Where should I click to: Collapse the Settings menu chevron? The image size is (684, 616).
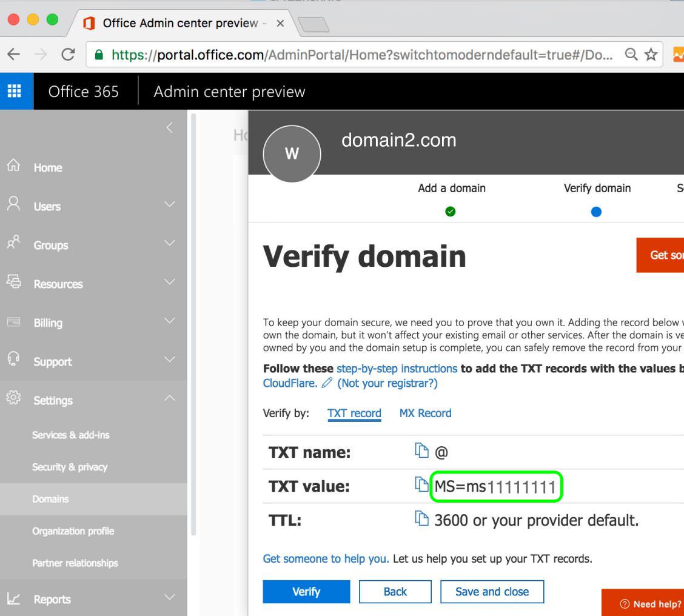tap(170, 398)
